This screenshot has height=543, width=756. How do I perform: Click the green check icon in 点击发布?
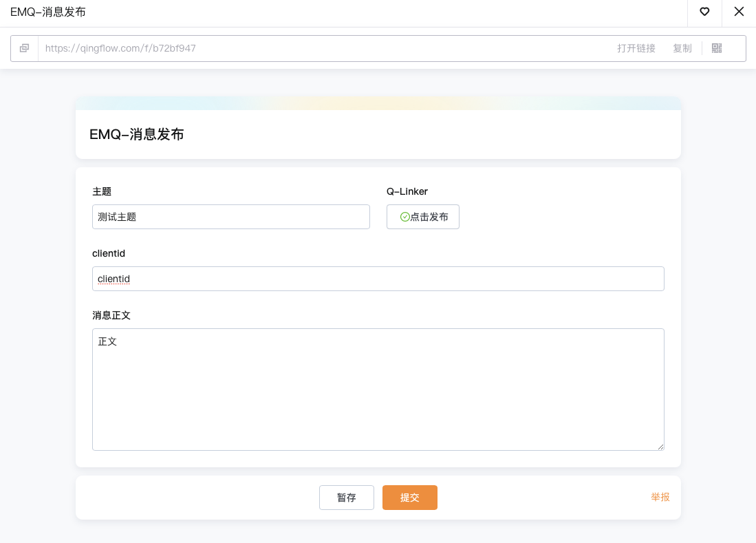(405, 217)
